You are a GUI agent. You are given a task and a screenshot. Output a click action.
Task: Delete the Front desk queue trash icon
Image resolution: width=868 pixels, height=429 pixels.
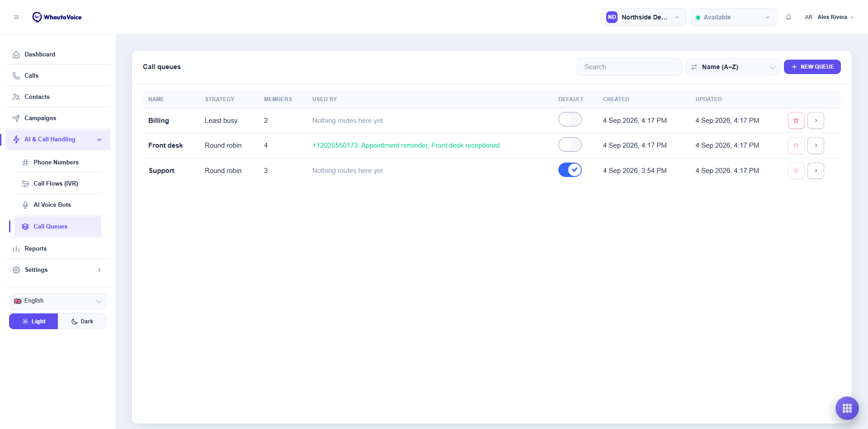tap(796, 145)
